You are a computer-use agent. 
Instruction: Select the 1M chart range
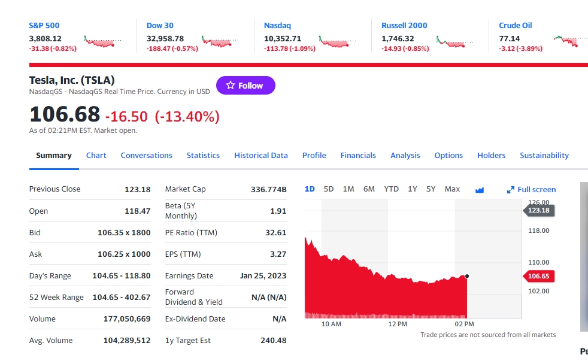(x=348, y=189)
